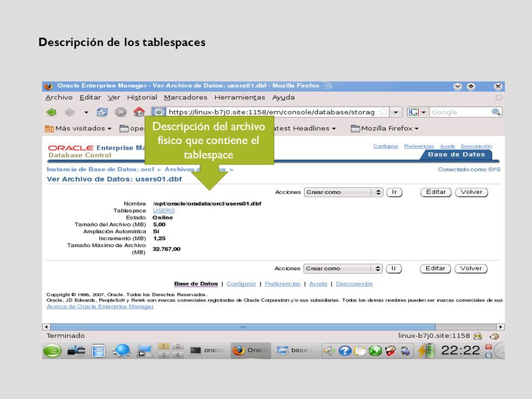The width and height of the screenshot is (532, 399).
Task: Open the green openSUSE start menu
Action: (52, 351)
